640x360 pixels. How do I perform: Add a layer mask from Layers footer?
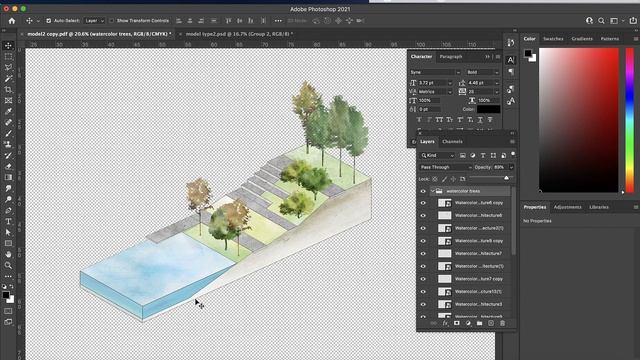457,323
